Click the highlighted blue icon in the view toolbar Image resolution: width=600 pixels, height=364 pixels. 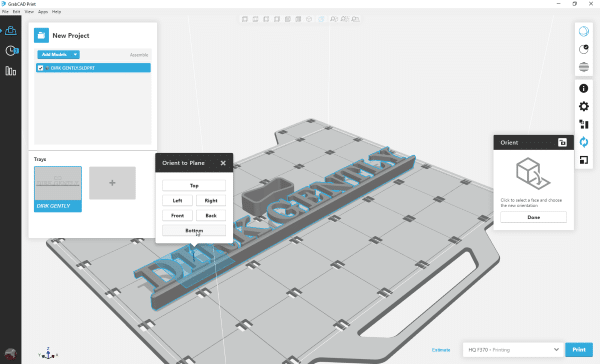pyautogui.click(x=321, y=19)
